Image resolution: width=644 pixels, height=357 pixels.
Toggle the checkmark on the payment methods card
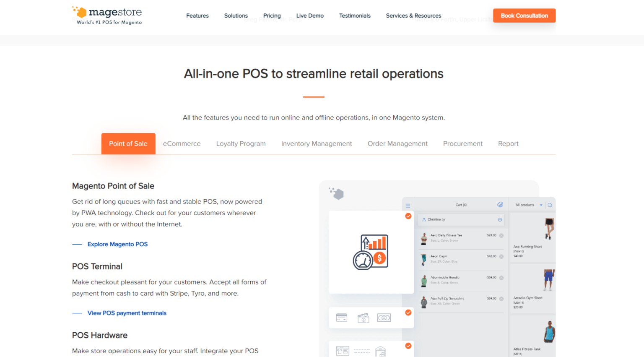click(408, 313)
